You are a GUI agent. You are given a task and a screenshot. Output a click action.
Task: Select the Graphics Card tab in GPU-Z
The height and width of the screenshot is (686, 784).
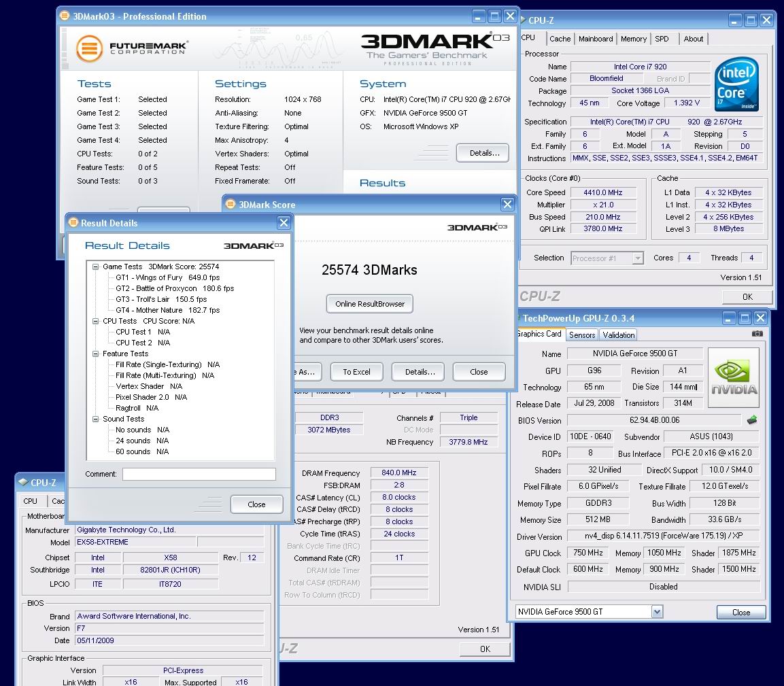tap(539, 334)
